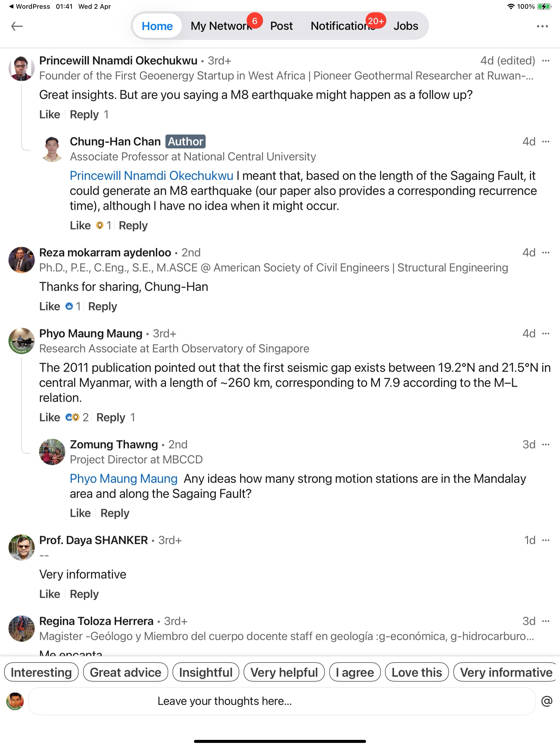Tap the @ mention icon
The height and width of the screenshot is (747, 560).
pyautogui.click(x=547, y=701)
